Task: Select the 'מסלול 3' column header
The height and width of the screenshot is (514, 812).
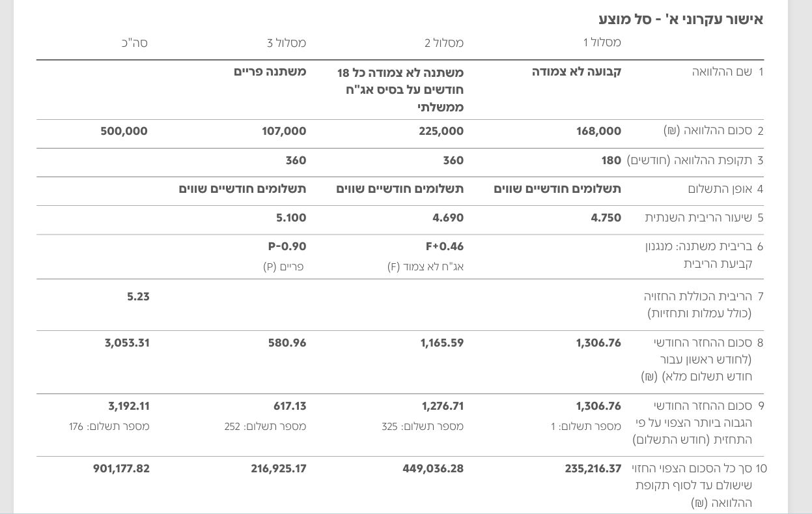Action: (287, 44)
